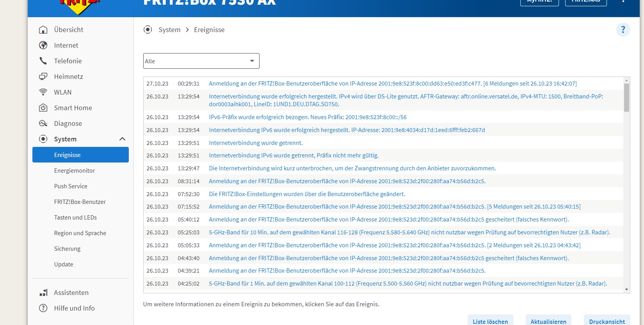Click Ereignisse in the breadcrumb
Screen dimensions: 644x325
(x=209, y=30)
